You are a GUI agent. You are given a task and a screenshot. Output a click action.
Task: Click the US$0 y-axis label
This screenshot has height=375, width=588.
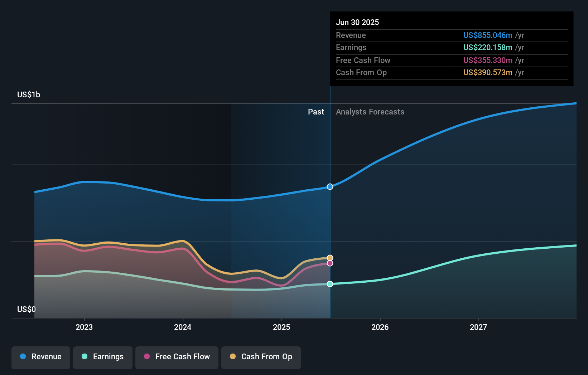[x=26, y=309]
